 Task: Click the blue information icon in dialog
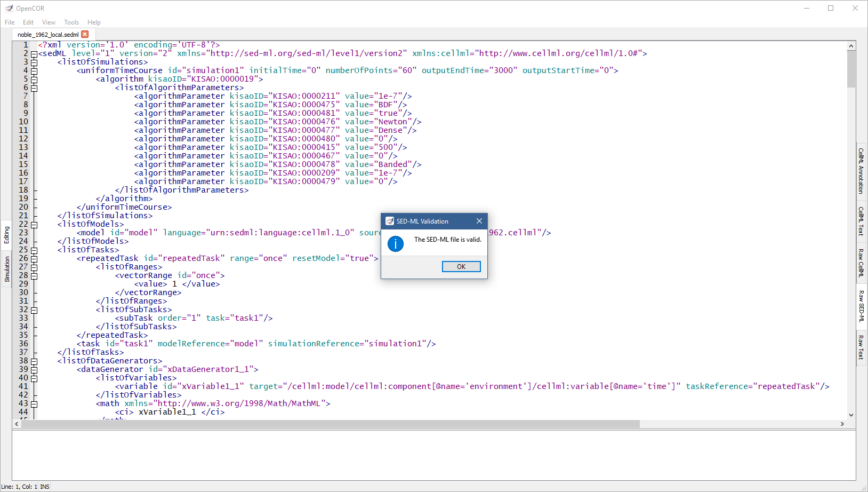[x=396, y=244]
